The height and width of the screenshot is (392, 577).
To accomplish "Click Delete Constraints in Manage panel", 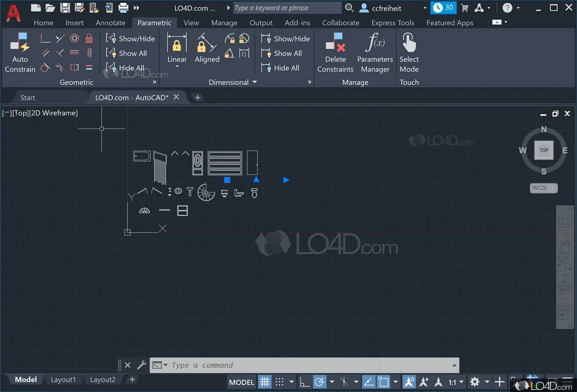I will pyautogui.click(x=335, y=53).
